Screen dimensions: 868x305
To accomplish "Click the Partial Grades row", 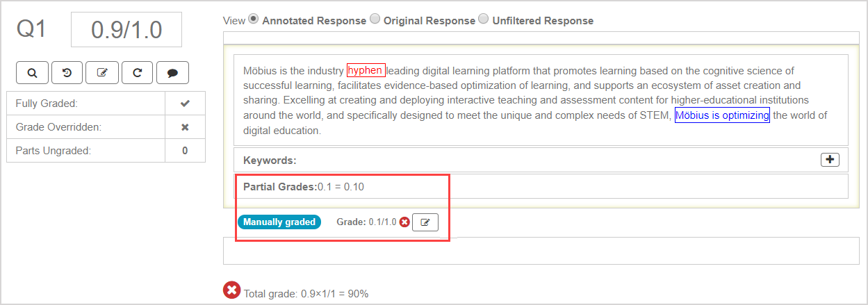I will [x=541, y=186].
